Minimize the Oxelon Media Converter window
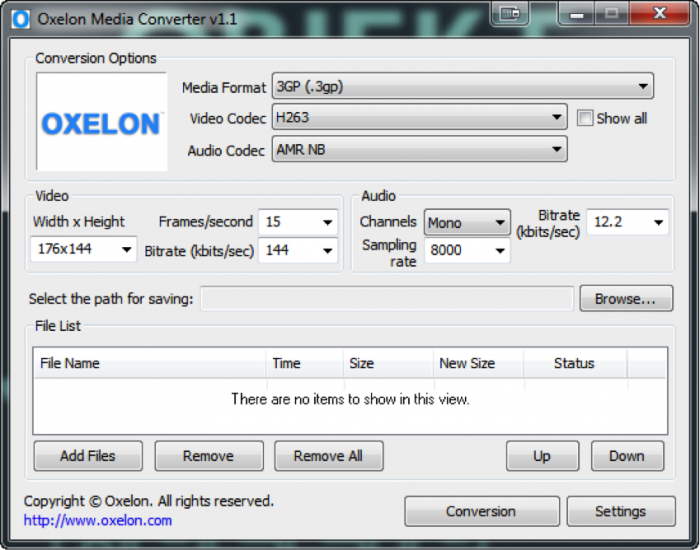Viewport: 700px width, 550px height. (576, 14)
